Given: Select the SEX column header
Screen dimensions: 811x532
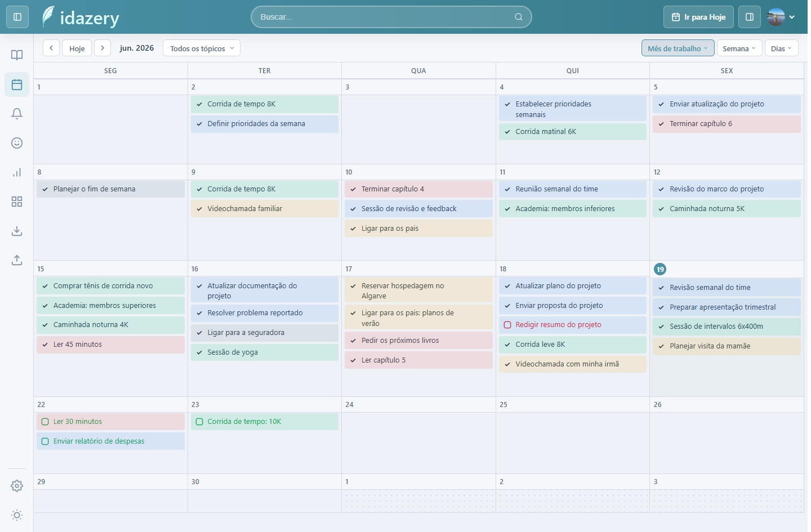Looking at the screenshot, I should pyautogui.click(x=727, y=71).
